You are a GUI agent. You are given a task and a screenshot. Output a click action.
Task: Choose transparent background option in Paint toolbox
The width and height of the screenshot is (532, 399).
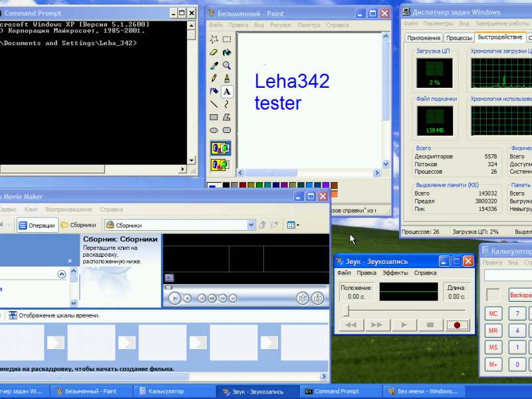click(x=221, y=165)
